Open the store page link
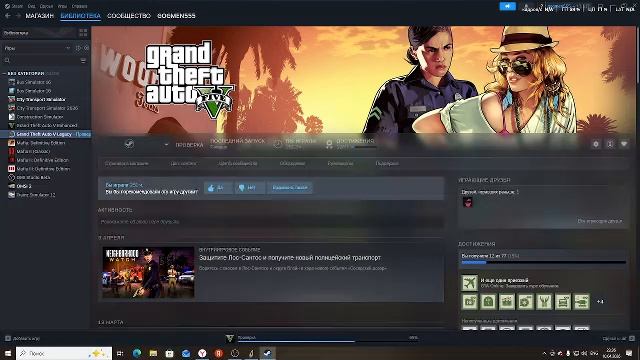The image size is (640, 360). (x=127, y=163)
